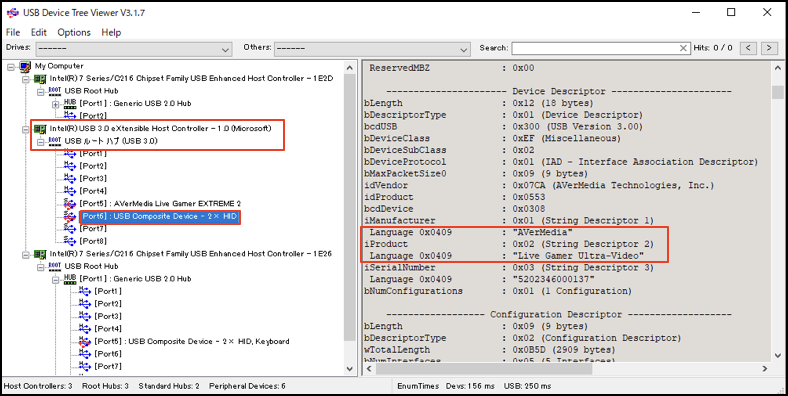
Task: Click the bcdUSB 0x0300 line
Action: [503, 127]
